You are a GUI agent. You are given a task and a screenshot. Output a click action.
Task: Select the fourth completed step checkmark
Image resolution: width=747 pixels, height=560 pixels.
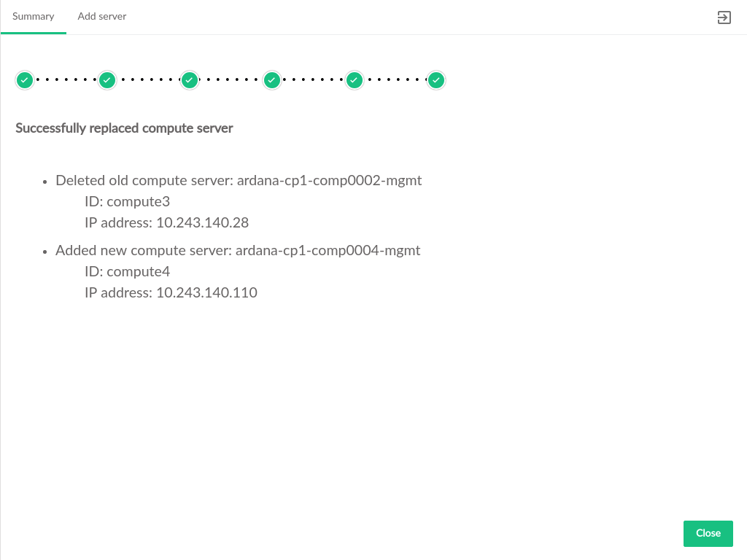(272, 80)
